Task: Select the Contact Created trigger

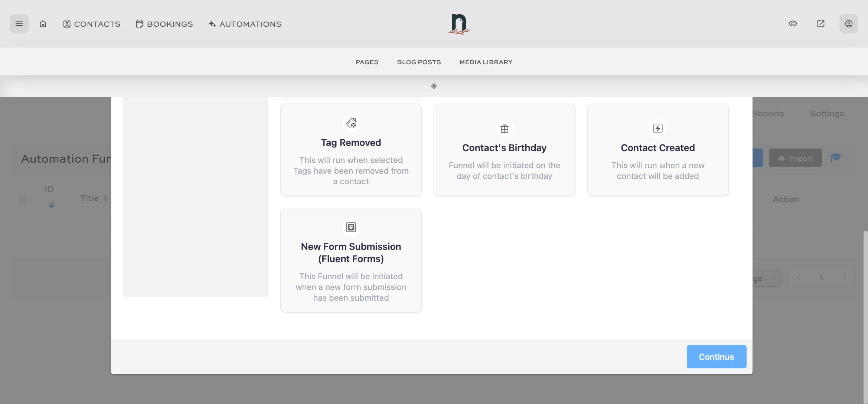Action: point(657,150)
